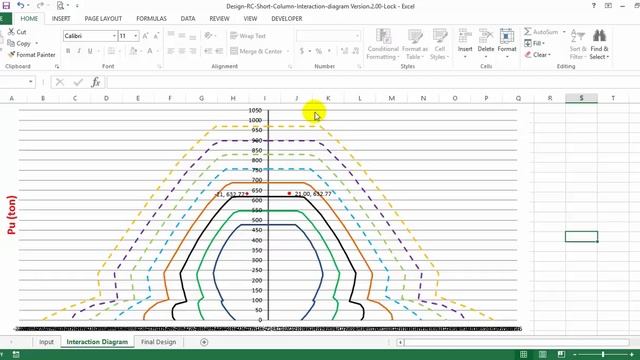The height and width of the screenshot is (360, 640).
Task: Open the PAGE LAYOUT ribbon tab
Action: coord(103,19)
